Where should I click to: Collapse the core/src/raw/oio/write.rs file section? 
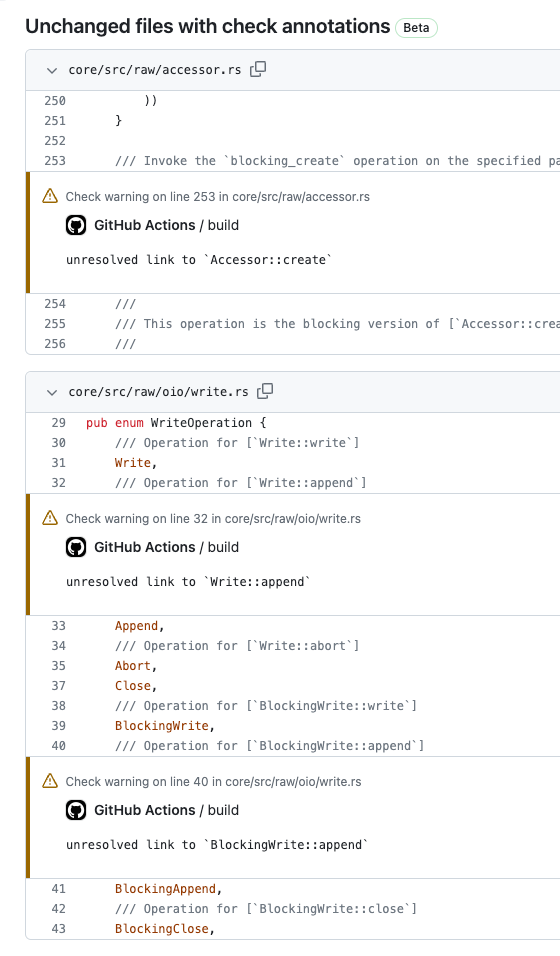52,393
